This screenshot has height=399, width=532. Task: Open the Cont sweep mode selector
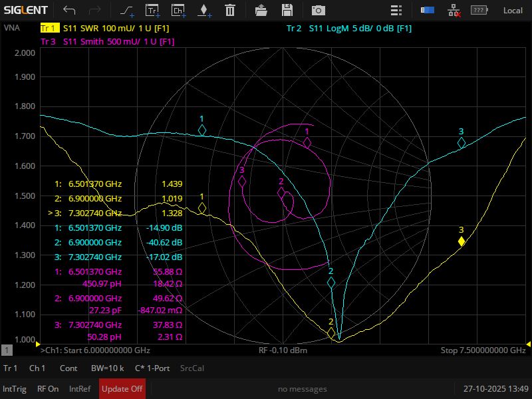coord(68,368)
